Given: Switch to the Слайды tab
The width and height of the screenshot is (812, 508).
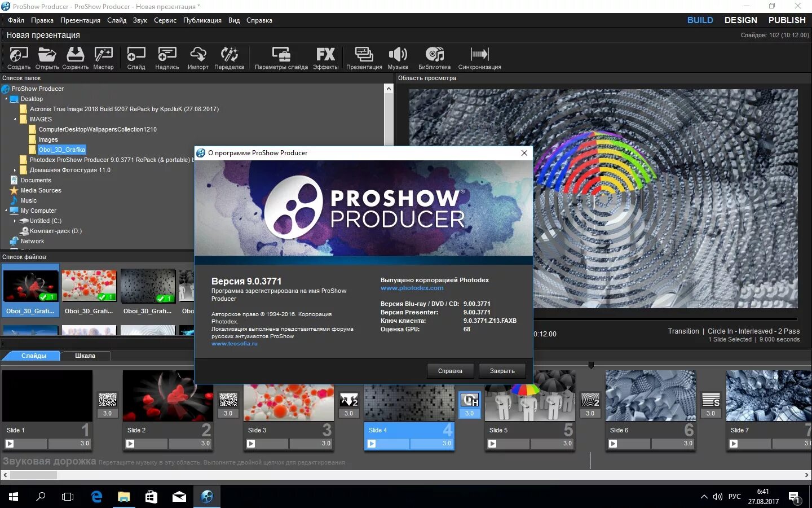Looking at the screenshot, I should click(33, 356).
